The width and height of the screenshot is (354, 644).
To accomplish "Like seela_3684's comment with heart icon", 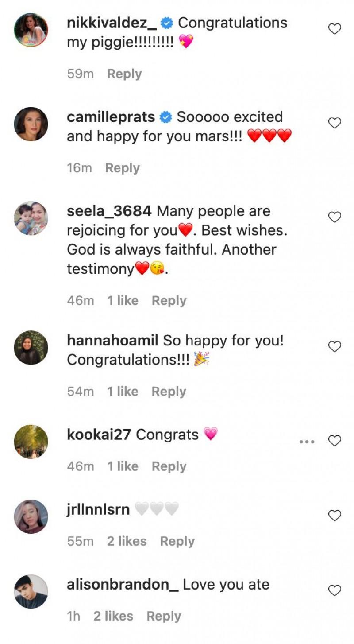I will (335, 217).
